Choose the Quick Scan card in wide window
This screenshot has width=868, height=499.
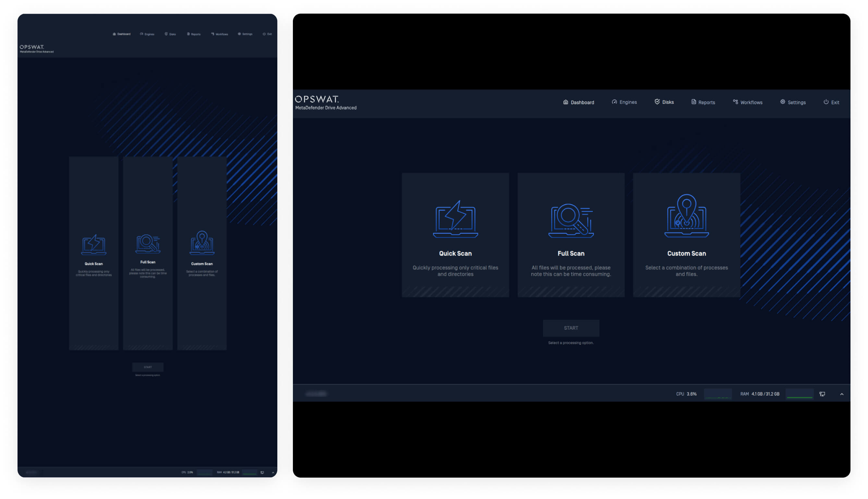(x=455, y=235)
